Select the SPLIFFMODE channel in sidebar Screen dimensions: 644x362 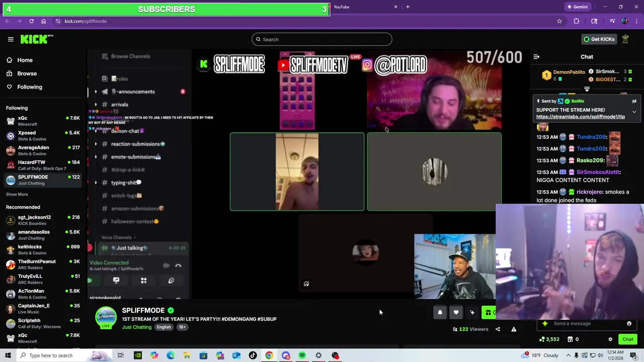43,180
